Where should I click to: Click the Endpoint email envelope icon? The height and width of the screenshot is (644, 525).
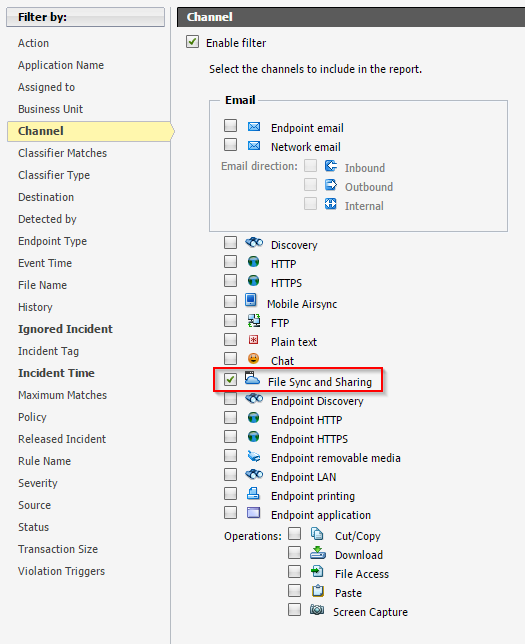253,126
